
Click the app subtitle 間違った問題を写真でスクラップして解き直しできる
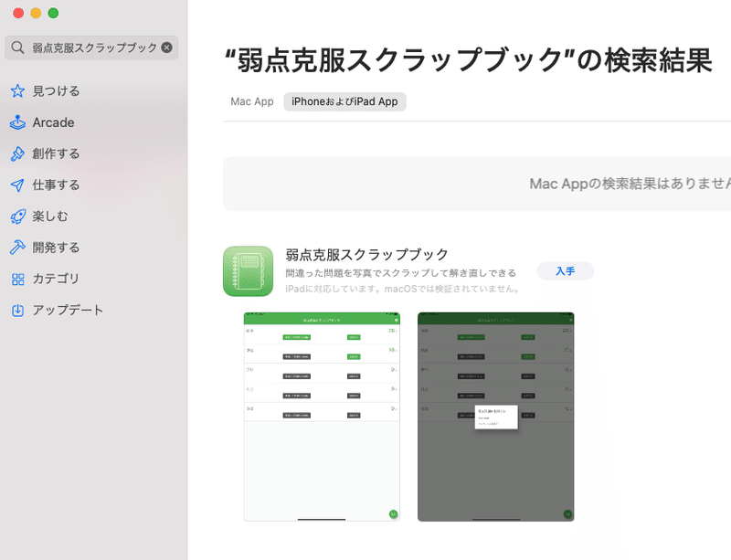tap(401, 273)
